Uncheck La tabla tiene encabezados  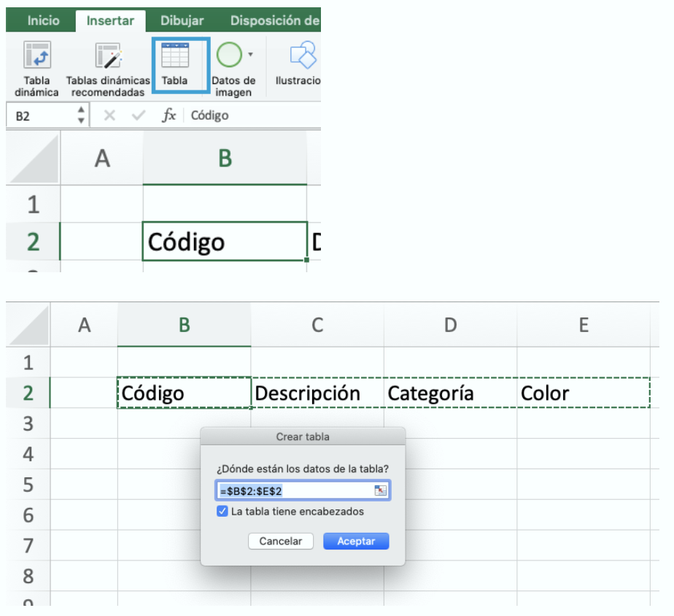[x=222, y=512]
